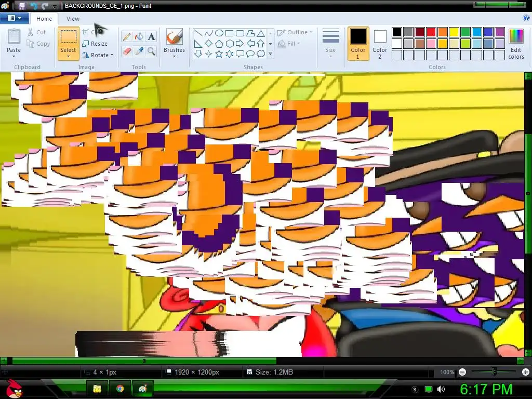
Task: Expand the Paste options arrow
Action: 14,56
